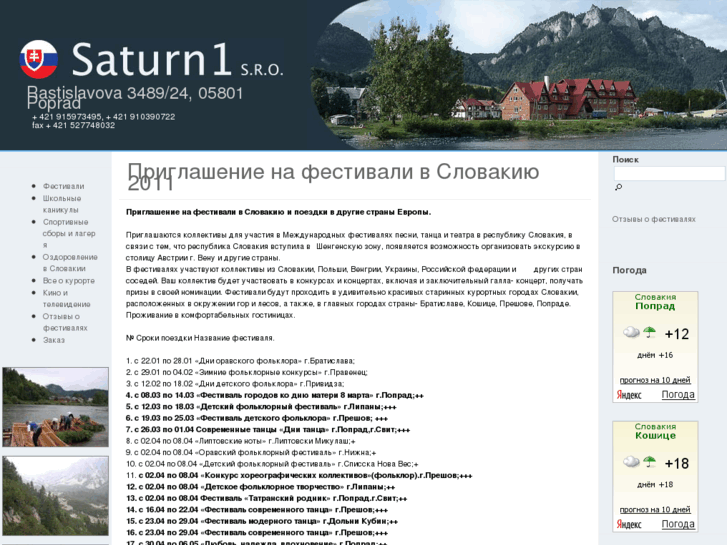The width and height of the screenshot is (727, 545).
Task: Open the mountain valley thumbnail photo
Action: [x=56, y=496]
